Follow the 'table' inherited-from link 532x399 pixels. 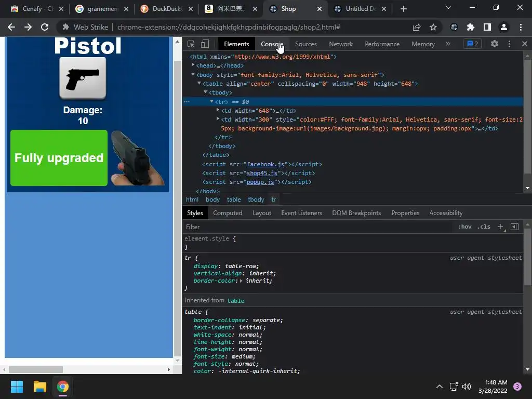point(235,301)
